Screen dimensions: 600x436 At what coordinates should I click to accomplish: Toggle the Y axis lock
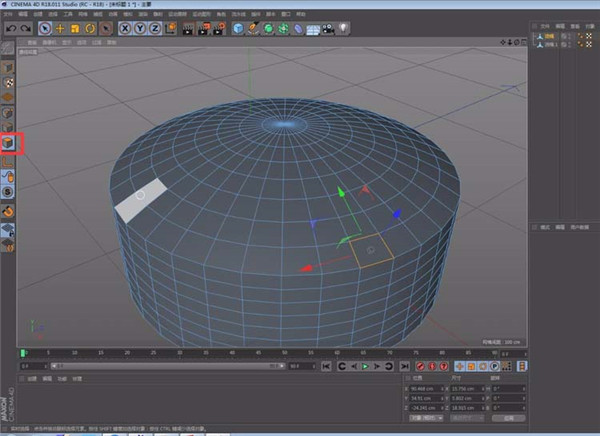coord(139,29)
